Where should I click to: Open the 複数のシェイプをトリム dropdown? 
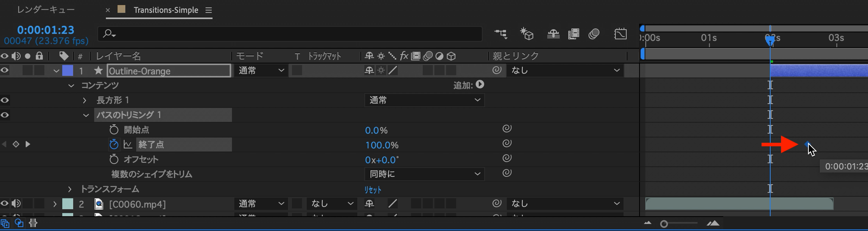click(424, 174)
